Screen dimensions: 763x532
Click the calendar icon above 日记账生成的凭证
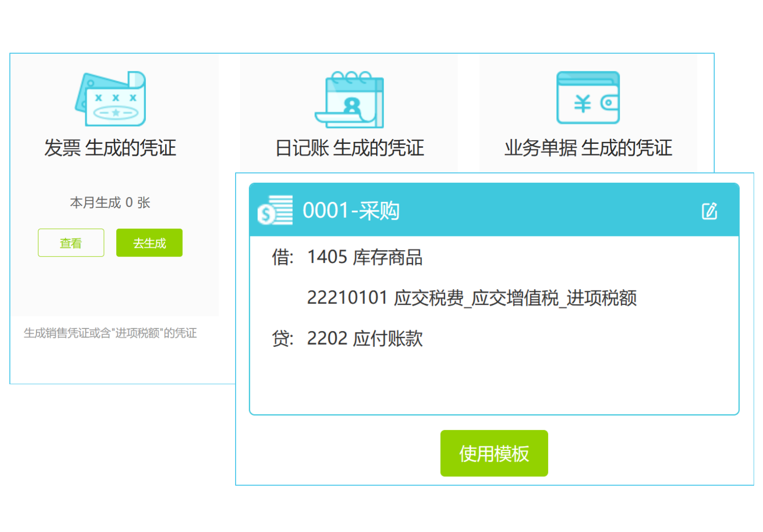[350, 99]
